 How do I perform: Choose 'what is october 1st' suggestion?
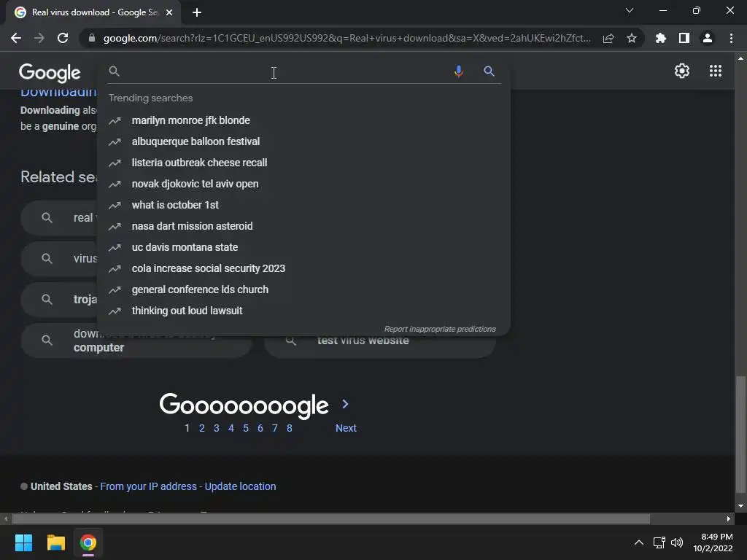175,205
